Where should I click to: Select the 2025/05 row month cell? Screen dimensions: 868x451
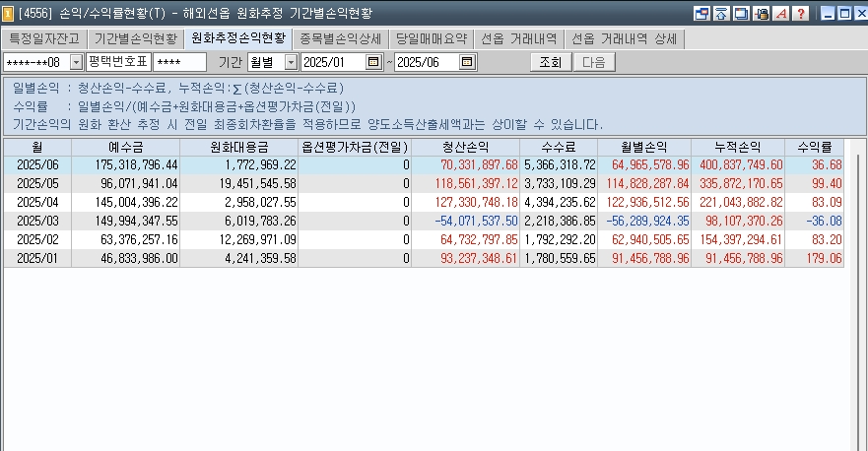point(37,184)
